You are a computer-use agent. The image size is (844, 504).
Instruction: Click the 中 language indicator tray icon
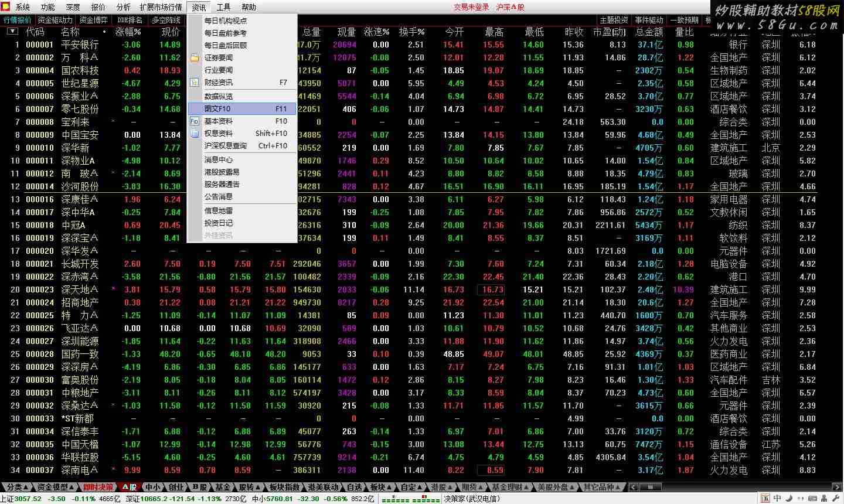click(x=777, y=499)
